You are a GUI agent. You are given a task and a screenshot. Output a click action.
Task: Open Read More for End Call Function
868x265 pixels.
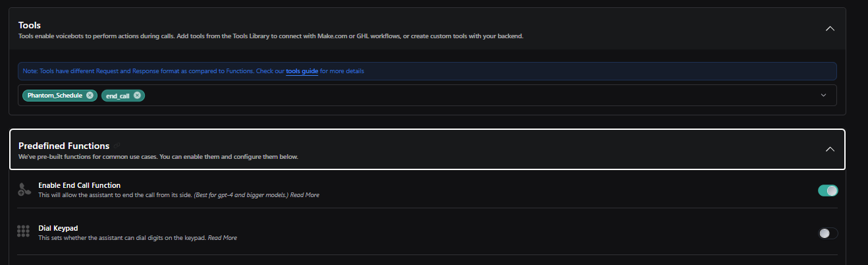point(305,195)
